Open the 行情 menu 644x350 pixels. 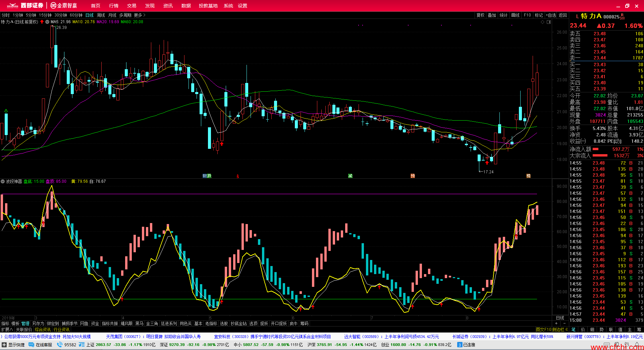(114, 6)
